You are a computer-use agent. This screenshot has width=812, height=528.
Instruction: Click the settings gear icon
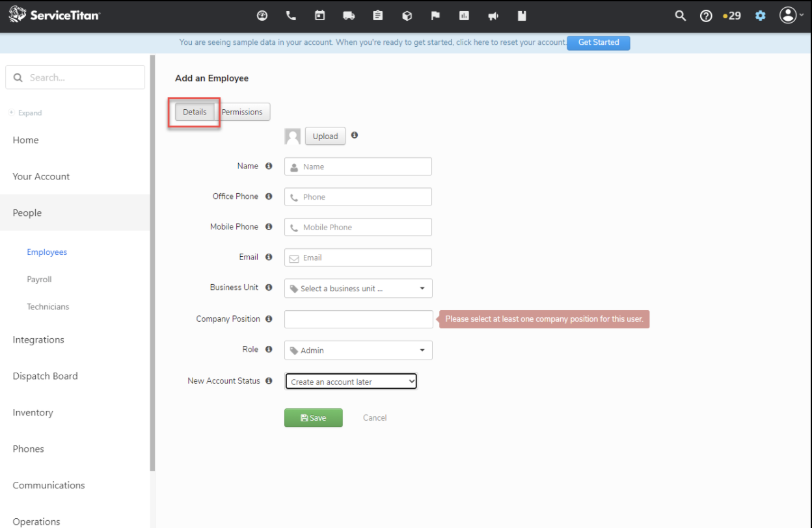(x=760, y=16)
